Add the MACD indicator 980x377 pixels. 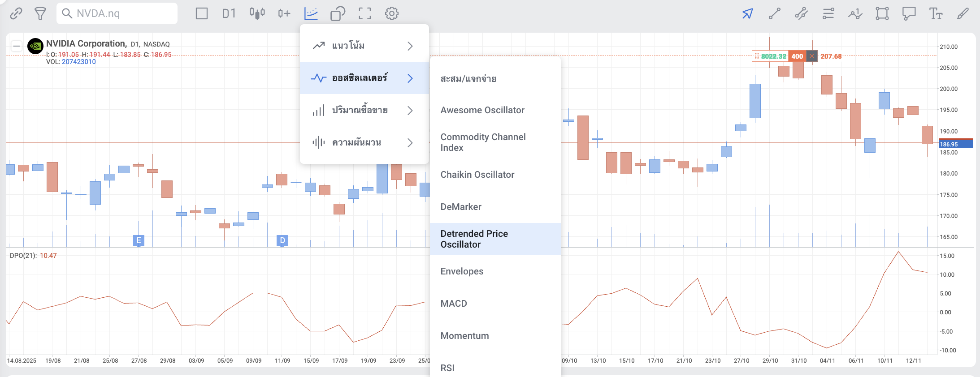[495, 304]
